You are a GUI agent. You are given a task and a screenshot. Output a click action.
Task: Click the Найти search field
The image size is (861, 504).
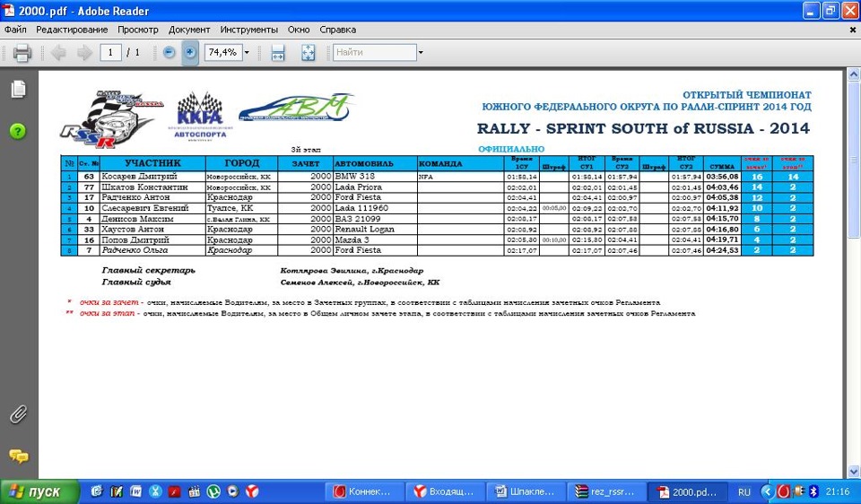(375, 52)
